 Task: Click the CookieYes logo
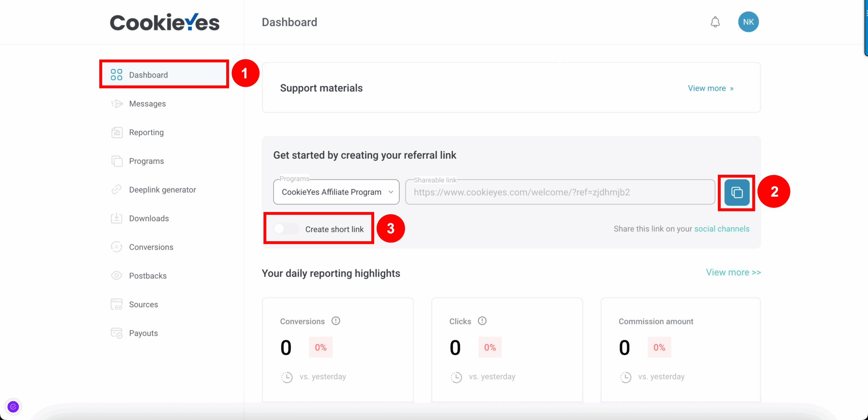165,22
